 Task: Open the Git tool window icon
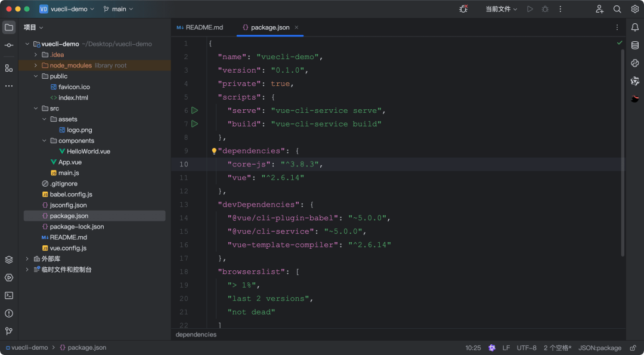tap(9, 331)
